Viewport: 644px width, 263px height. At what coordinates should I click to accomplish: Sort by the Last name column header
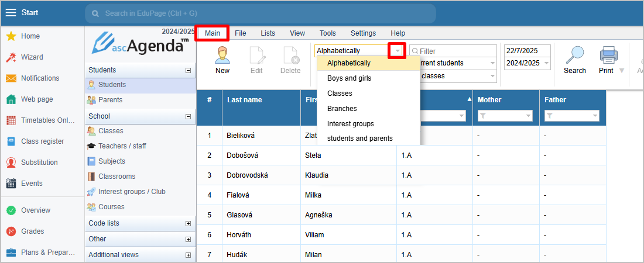[x=244, y=100]
